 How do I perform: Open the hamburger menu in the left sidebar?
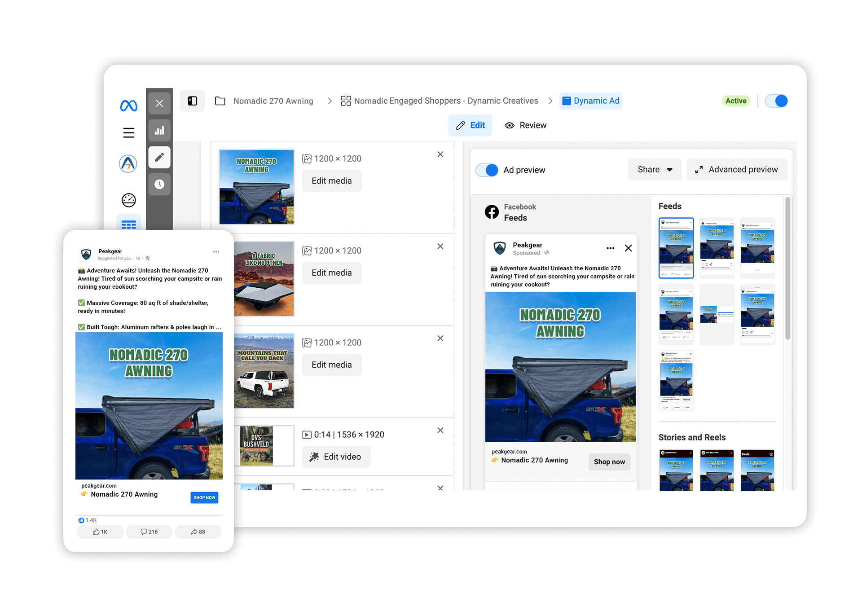tap(128, 133)
